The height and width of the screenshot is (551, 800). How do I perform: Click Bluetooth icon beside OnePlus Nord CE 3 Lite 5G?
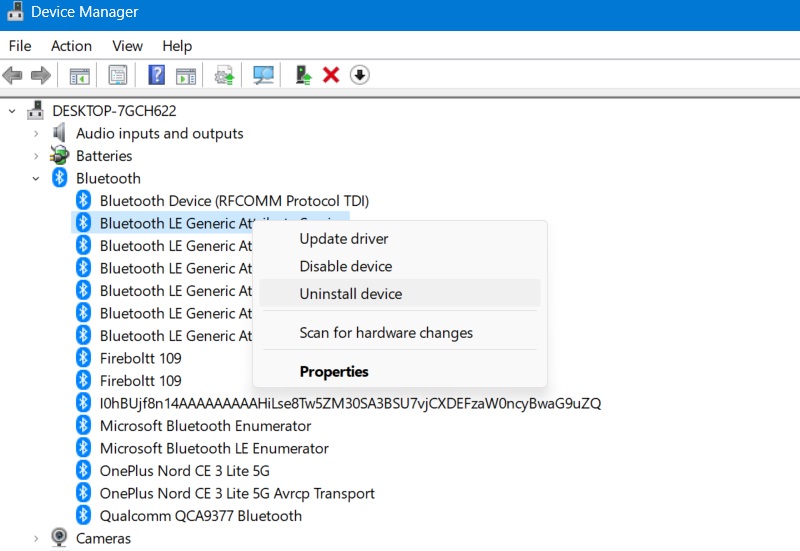tap(83, 470)
